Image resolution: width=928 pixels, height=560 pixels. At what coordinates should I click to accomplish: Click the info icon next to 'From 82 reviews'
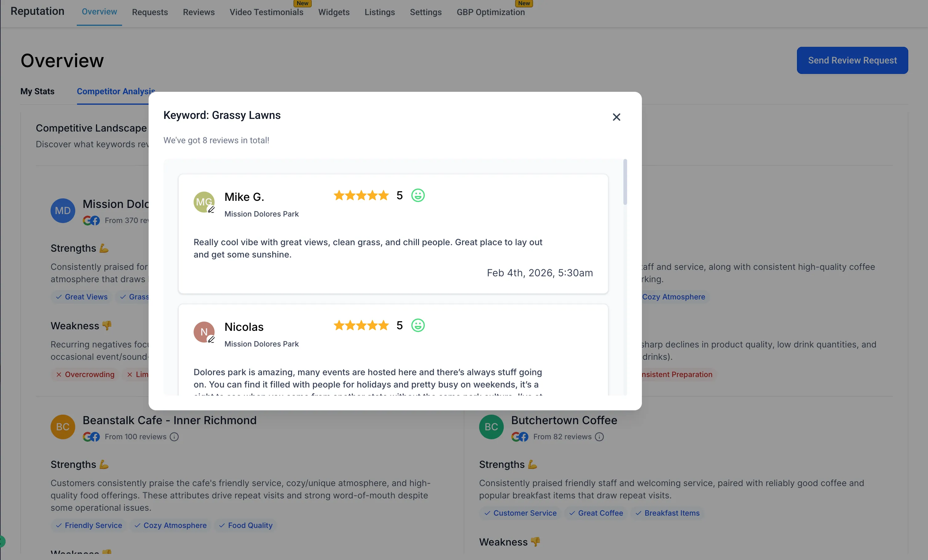click(x=599, y=436)
